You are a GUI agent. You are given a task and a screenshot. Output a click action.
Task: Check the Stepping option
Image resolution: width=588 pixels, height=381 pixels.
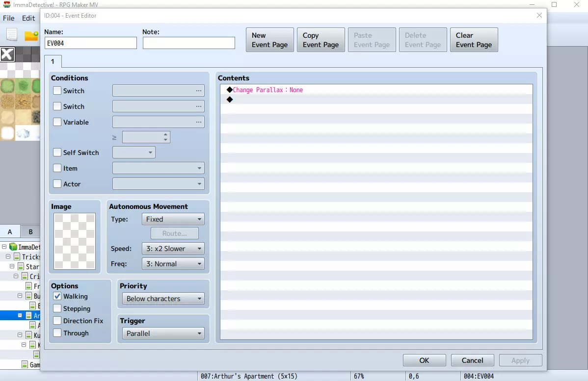(57, 309)
